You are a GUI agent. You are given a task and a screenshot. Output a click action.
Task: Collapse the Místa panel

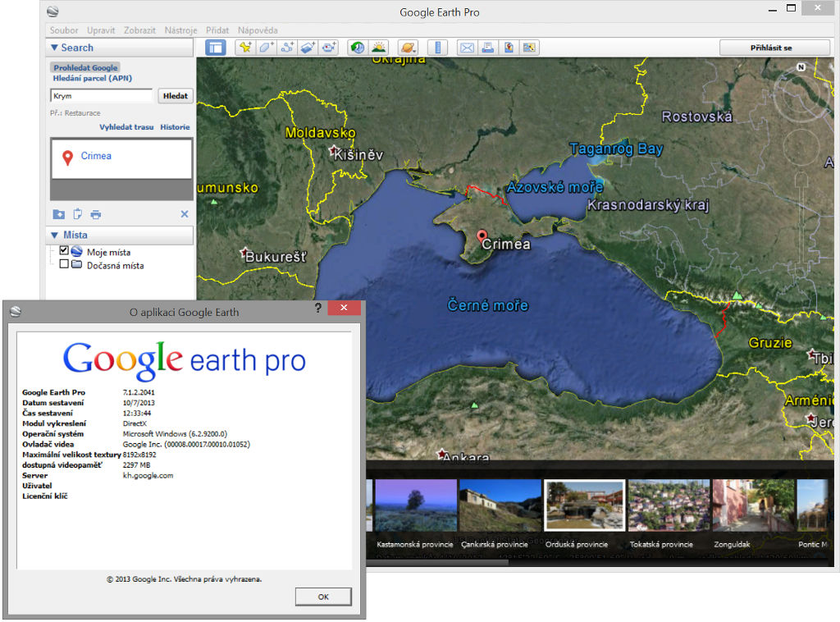(x=54, y=236)
